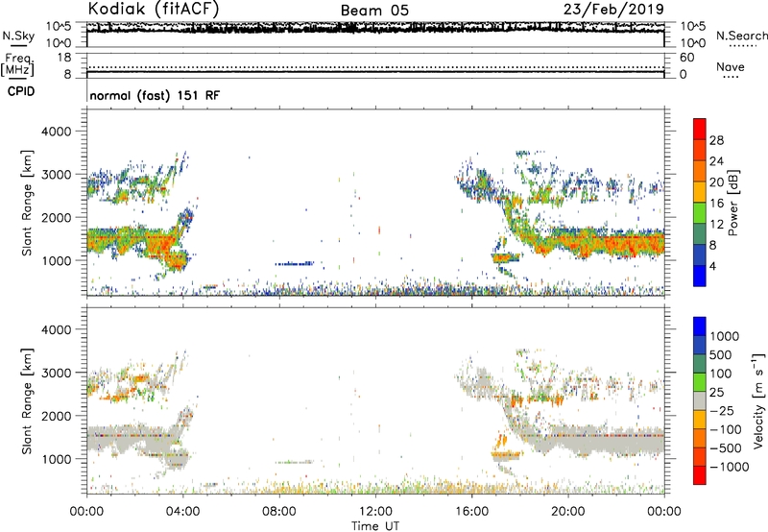The image size is (768, 532).
Task: Select the "20:00" time axis tick
Action: 567,512
